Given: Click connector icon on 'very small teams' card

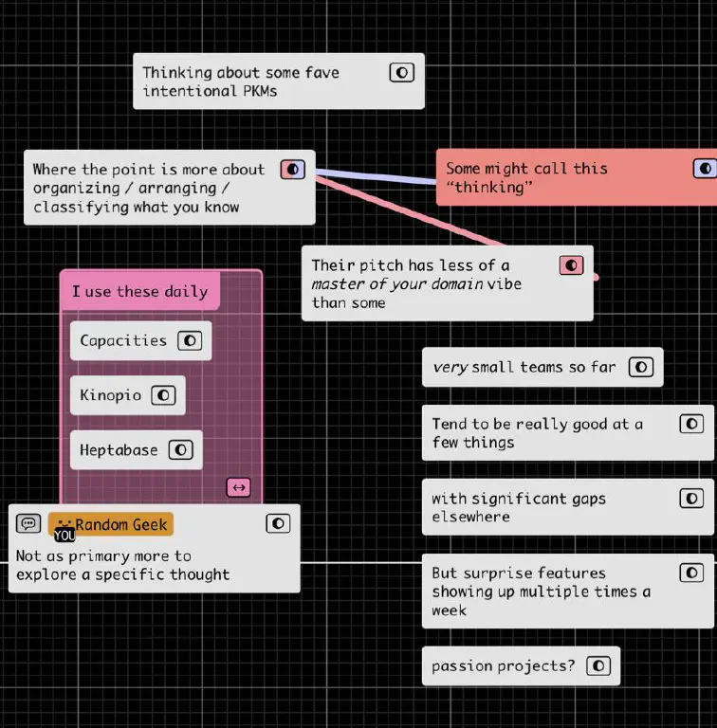Looking at the screenshot, I should pyautogui.click(x=641, y=367).
